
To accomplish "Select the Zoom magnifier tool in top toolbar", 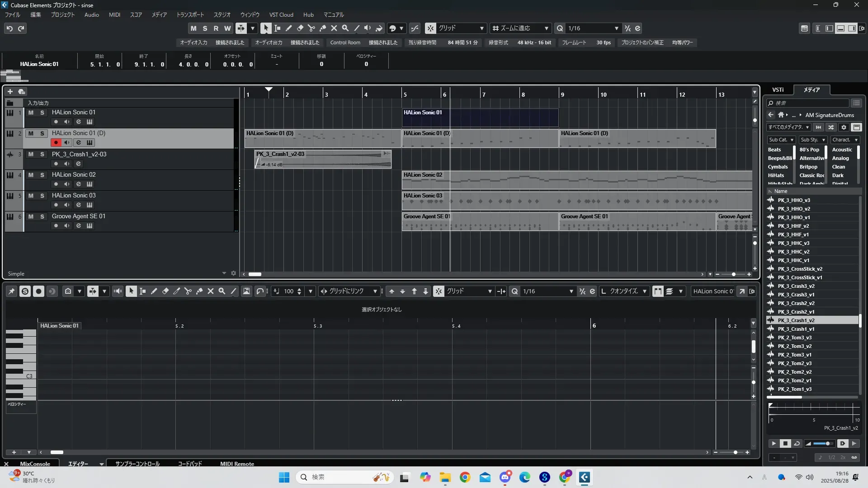I will [345, 28].
